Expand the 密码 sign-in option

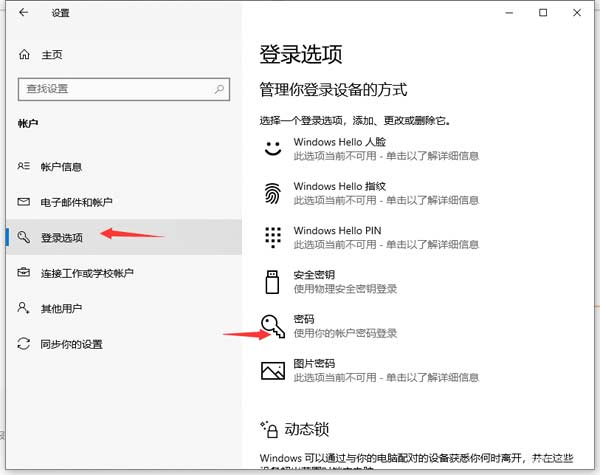point(330,326)
